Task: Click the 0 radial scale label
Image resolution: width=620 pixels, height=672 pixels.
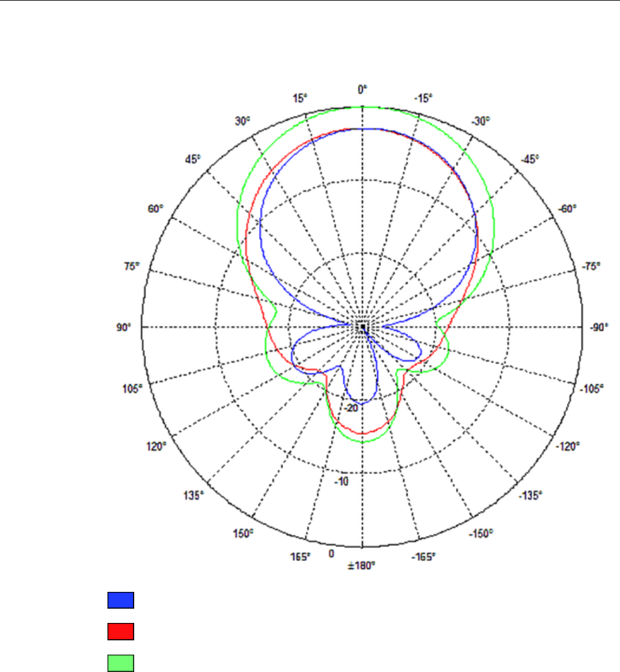Action: tap(331, 554)
